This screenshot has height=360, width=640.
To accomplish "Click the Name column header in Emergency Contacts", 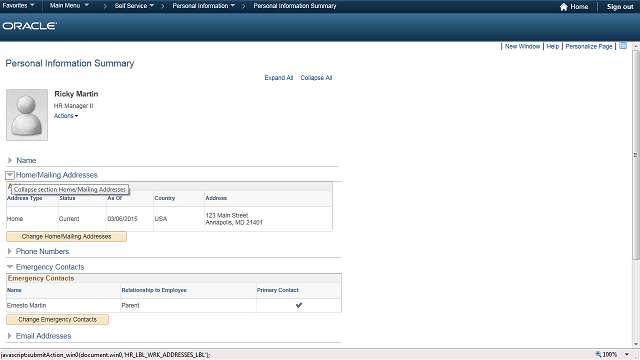I will click(14, 290).
